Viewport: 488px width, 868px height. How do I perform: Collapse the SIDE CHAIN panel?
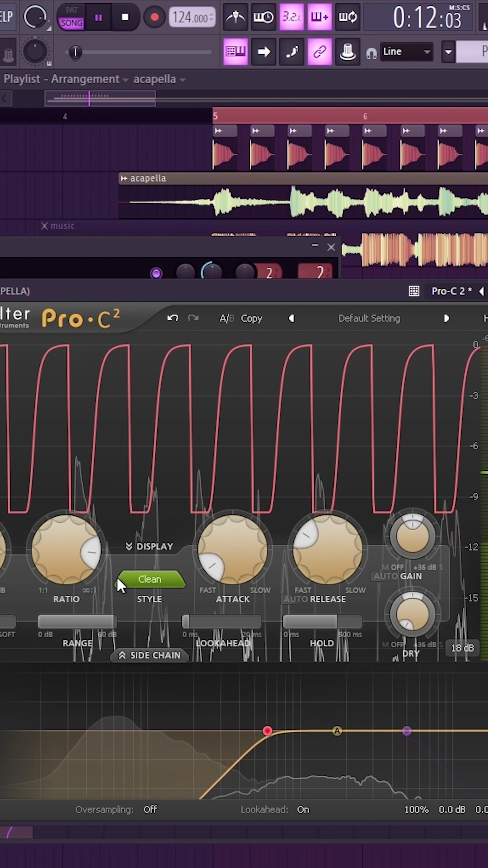point(150,655)
